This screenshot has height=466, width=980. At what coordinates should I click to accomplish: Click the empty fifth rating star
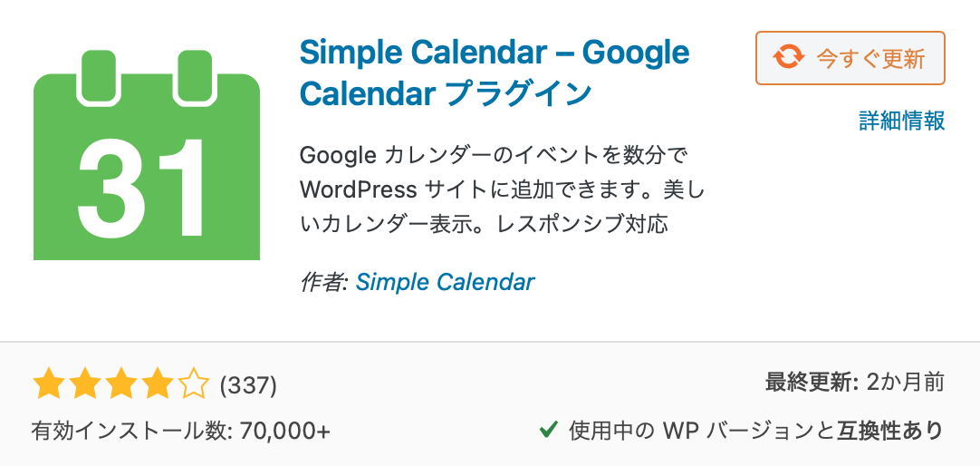193,384
